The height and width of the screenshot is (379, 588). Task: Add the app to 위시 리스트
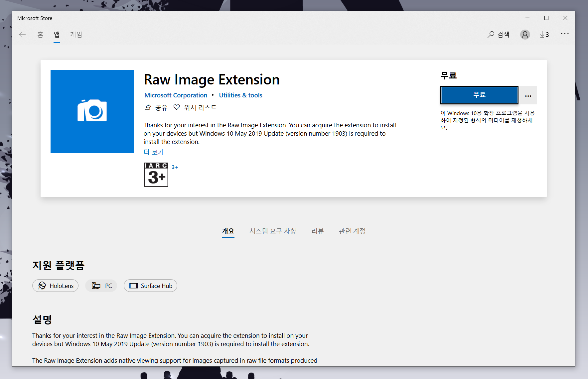(195, 107)
